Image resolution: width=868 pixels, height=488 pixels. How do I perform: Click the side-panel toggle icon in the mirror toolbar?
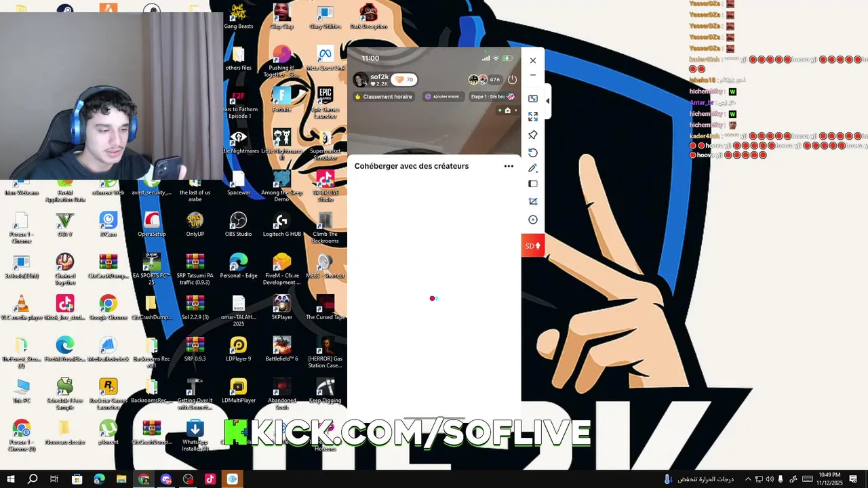(x=533, y=184)
